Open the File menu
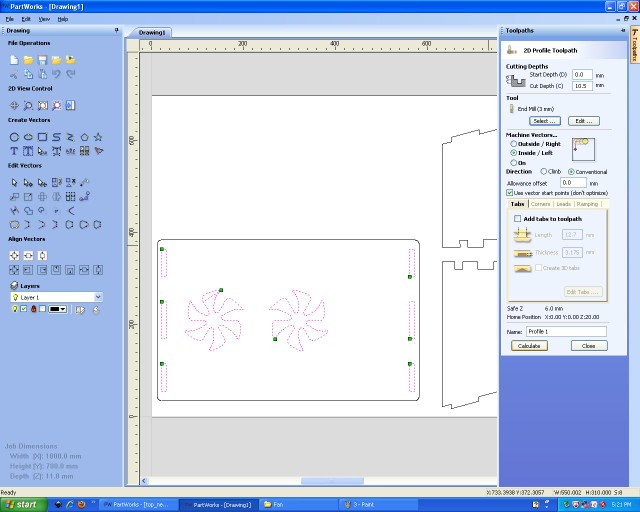The height and width of the screenshot is (512, 640). click(x=10, y=19)
